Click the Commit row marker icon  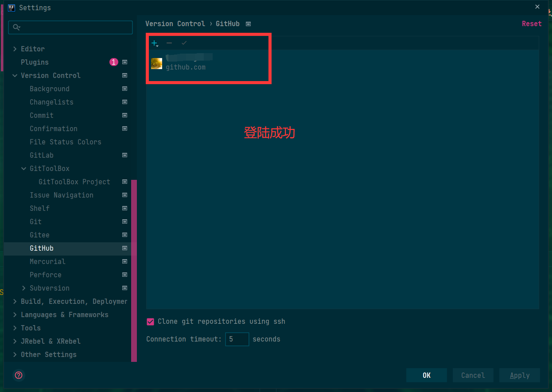pyautogui.click(x=124, y=115)
